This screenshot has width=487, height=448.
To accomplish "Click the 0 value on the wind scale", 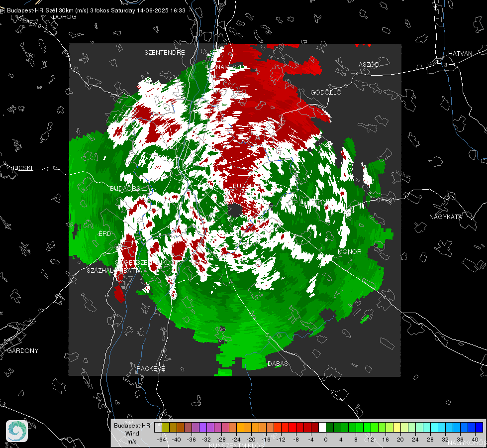I will [325, 440].
